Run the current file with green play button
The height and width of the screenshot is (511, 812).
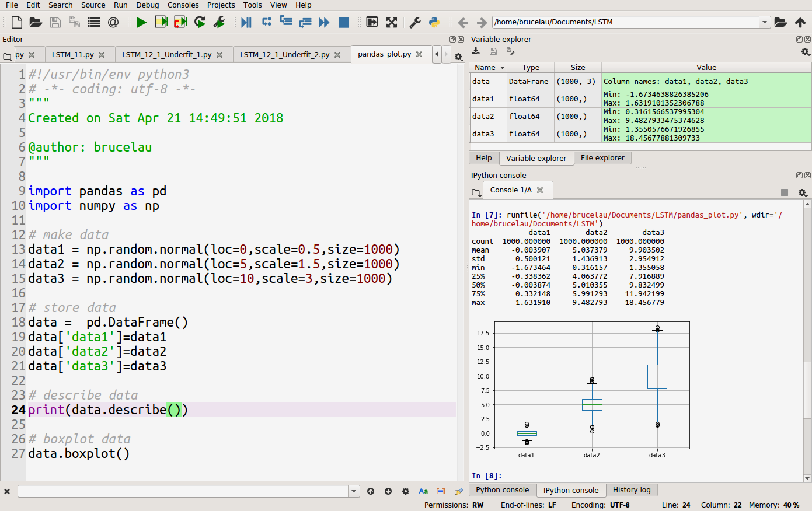141,22
